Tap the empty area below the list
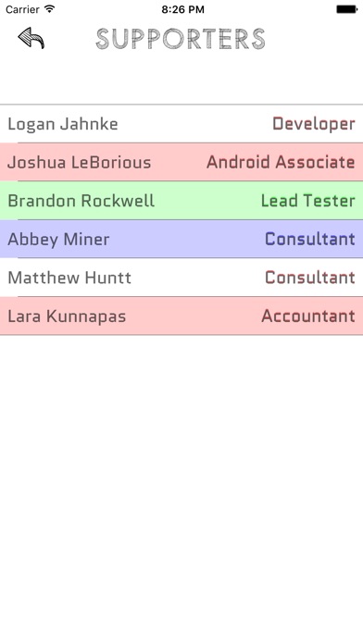The height and width of the screenshot is (644, 363). (181, 489)
